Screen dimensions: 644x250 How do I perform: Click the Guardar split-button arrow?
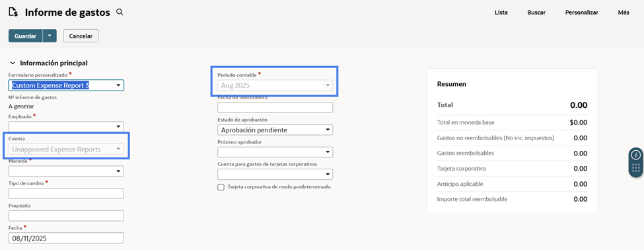pyautogui.click(x=50, y=36)
